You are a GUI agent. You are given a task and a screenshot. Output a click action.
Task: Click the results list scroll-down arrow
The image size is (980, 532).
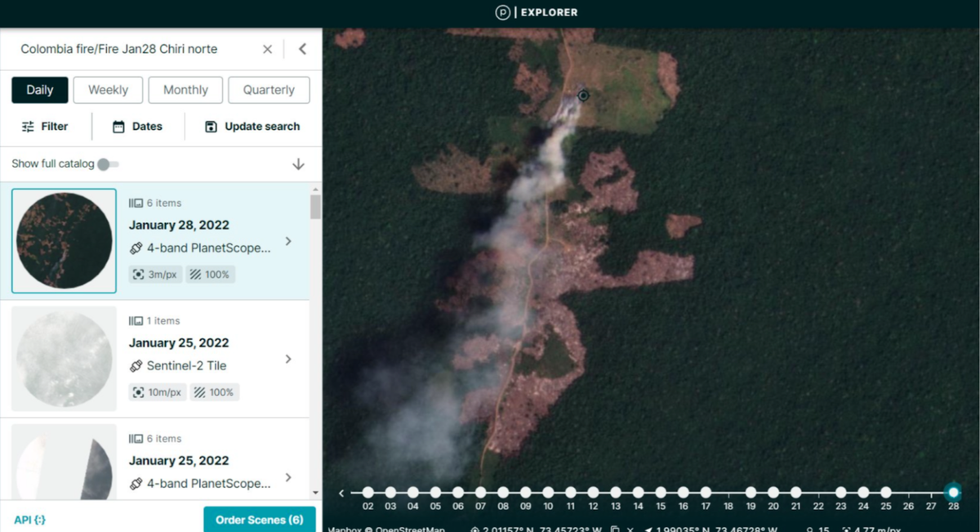click(315, 493)
